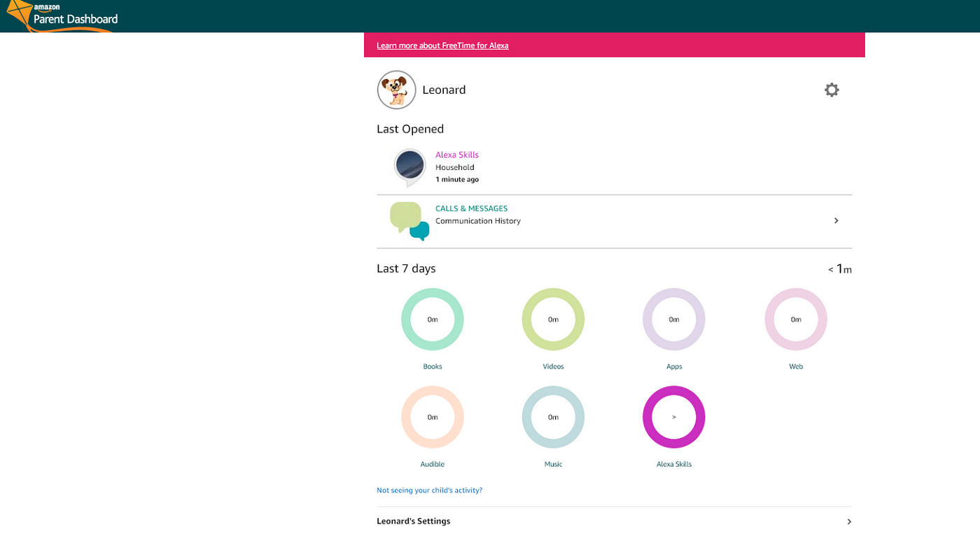Expand Leonard's Settings chevron arrow
This screenshot has height=533, width=980.
849,522
